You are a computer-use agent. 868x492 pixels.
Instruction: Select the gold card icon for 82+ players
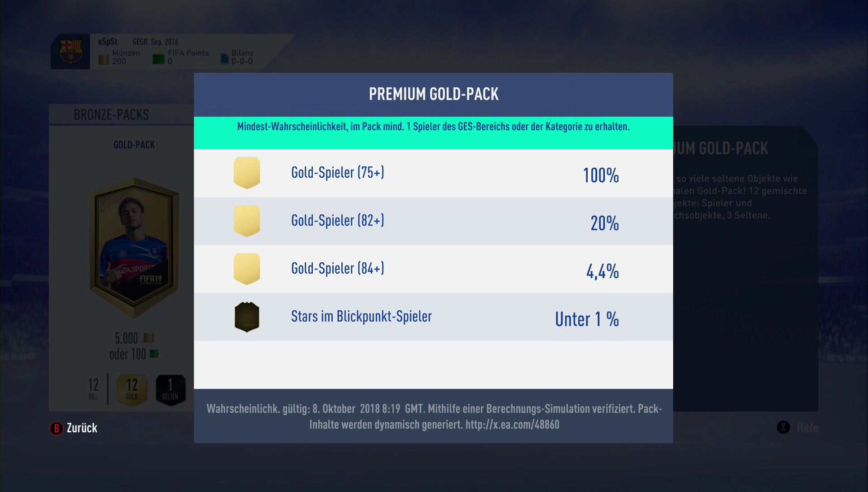click(x=247, y=221)
